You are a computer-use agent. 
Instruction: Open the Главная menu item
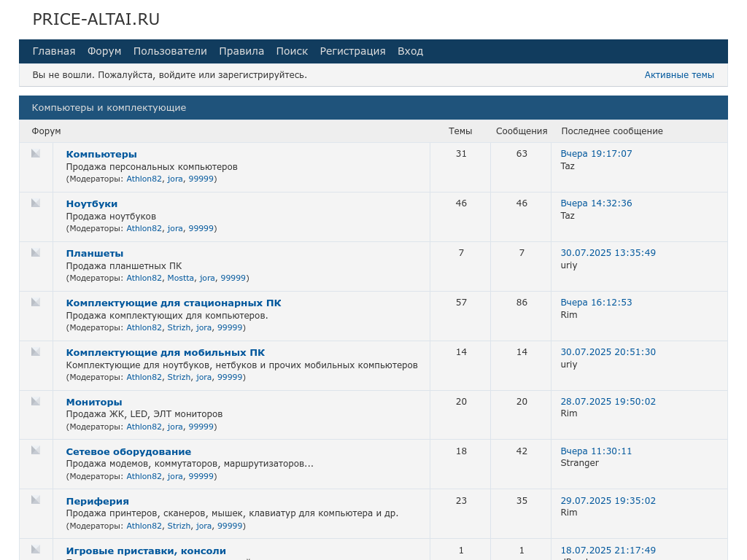point(54,51)
